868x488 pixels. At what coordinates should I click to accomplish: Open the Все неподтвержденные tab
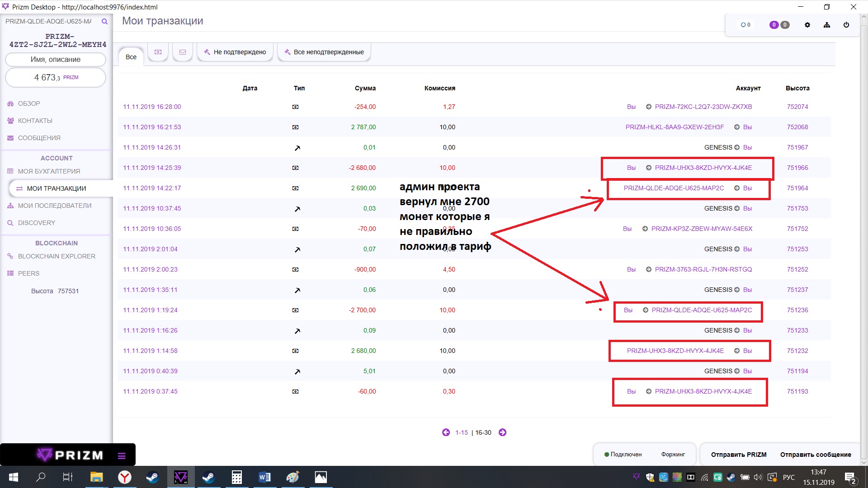[324, 52]
